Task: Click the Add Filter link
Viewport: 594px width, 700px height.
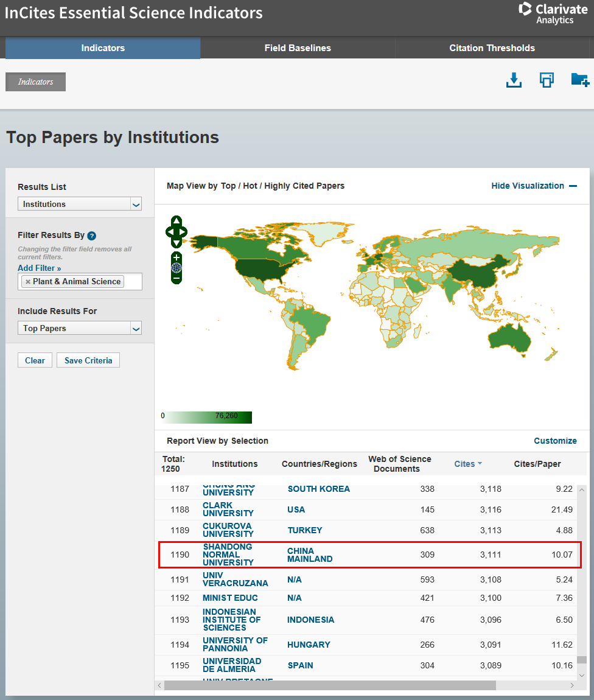Action: coord(40,268)
